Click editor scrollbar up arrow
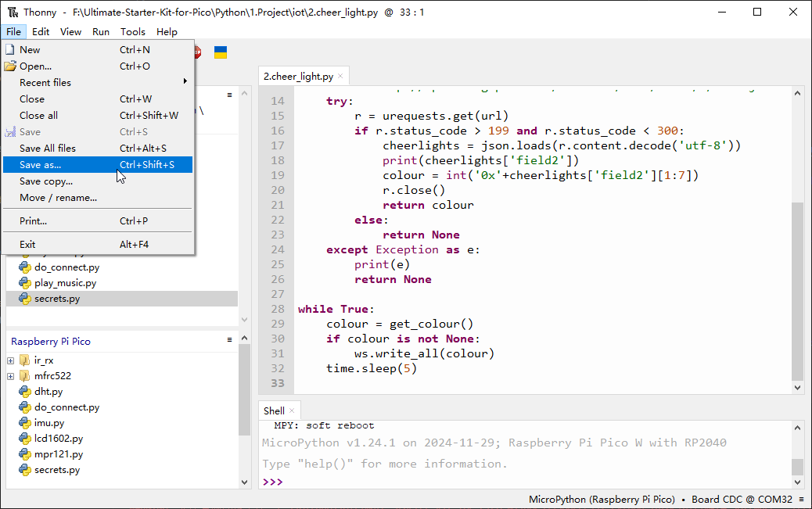812x509 pixels. 797,93
